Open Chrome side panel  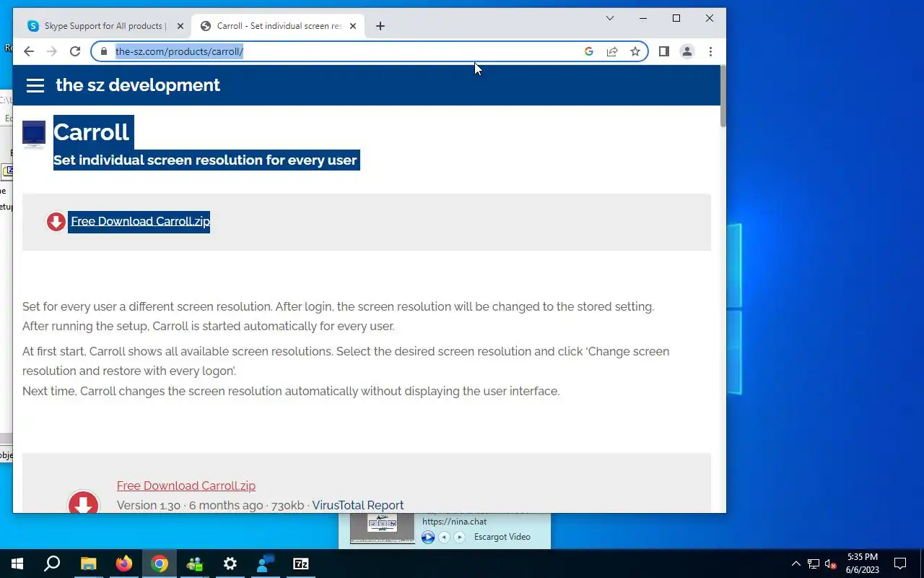coord(664,51)
